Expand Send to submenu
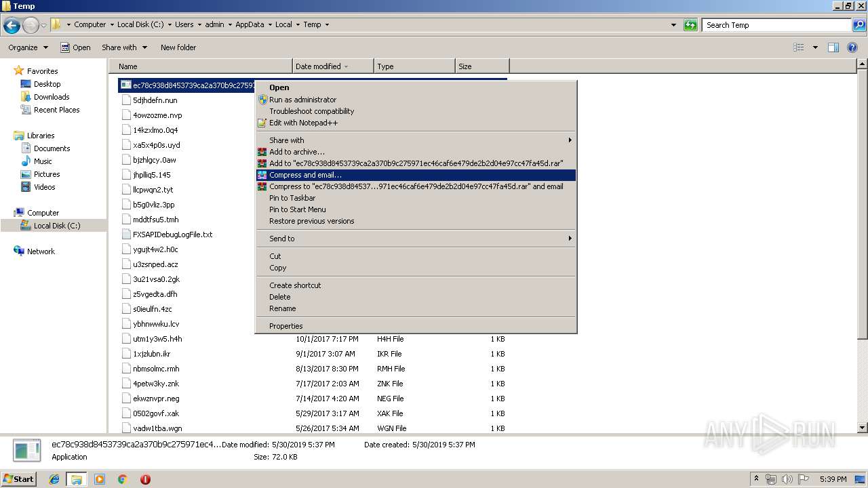Viewport: 868px width, 488px height. tap(416, 239)
